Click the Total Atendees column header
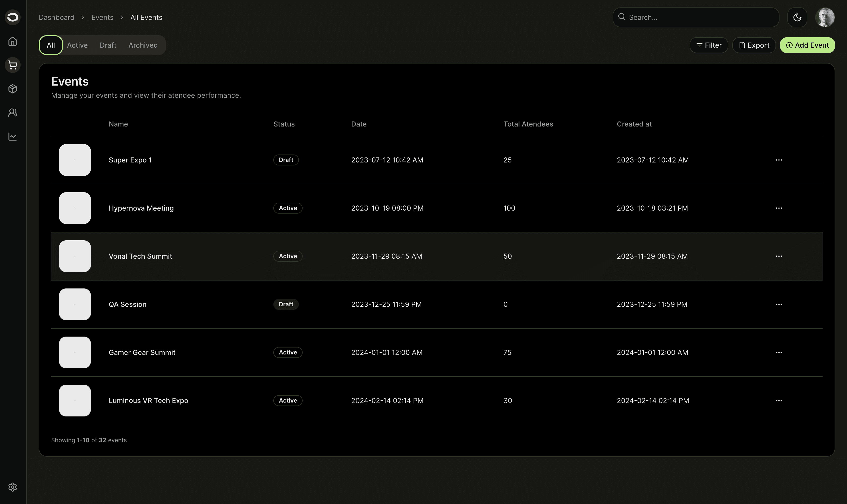Image resolution: width=847 pixels, height=504 pixels. [528, 124]
